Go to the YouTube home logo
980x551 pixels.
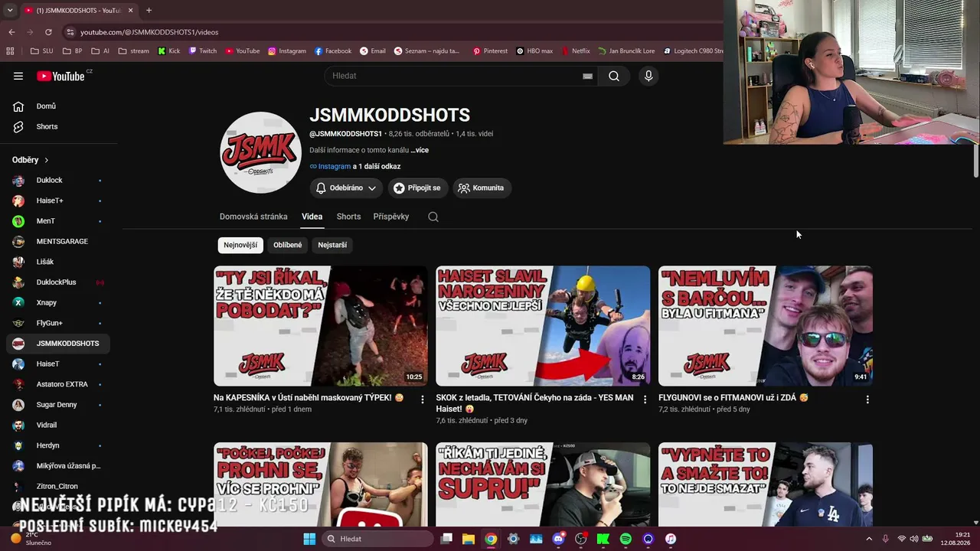60,76
